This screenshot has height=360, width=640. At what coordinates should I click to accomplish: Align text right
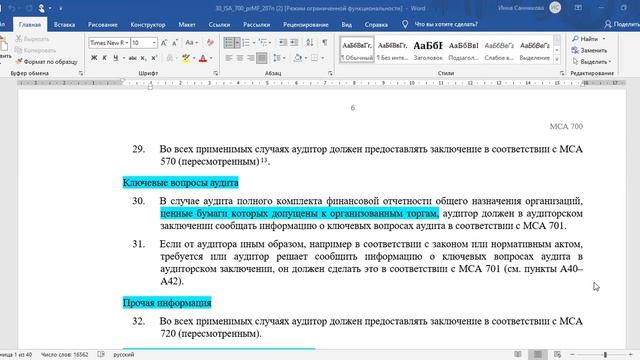click(251, 58)
